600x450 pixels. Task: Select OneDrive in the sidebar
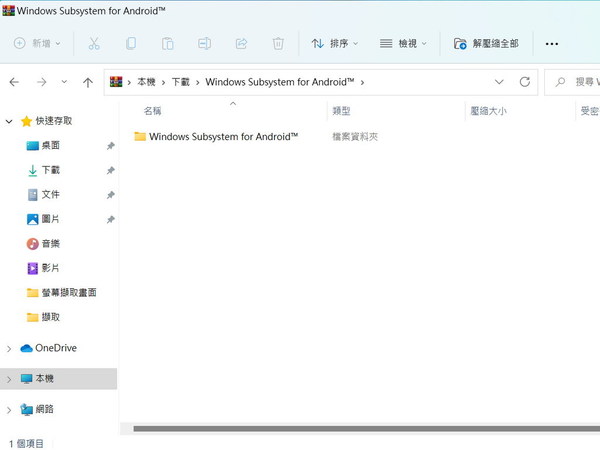(49, 348)
